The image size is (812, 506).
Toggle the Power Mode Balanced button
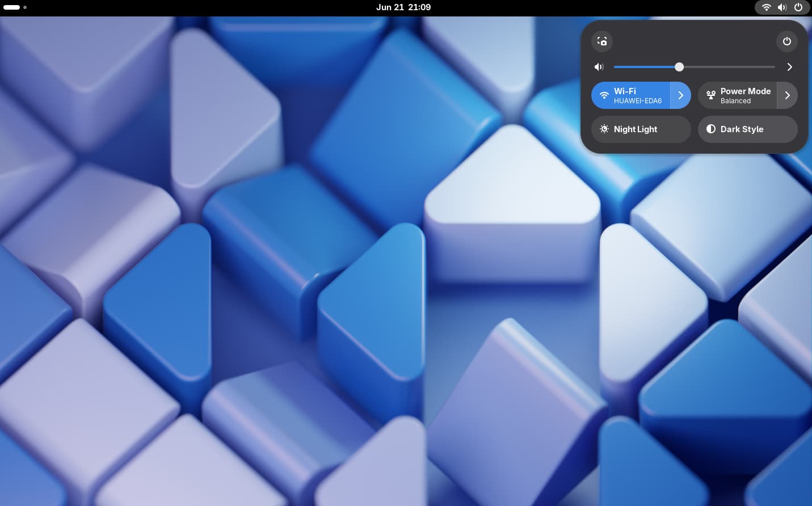coord(737,95)
